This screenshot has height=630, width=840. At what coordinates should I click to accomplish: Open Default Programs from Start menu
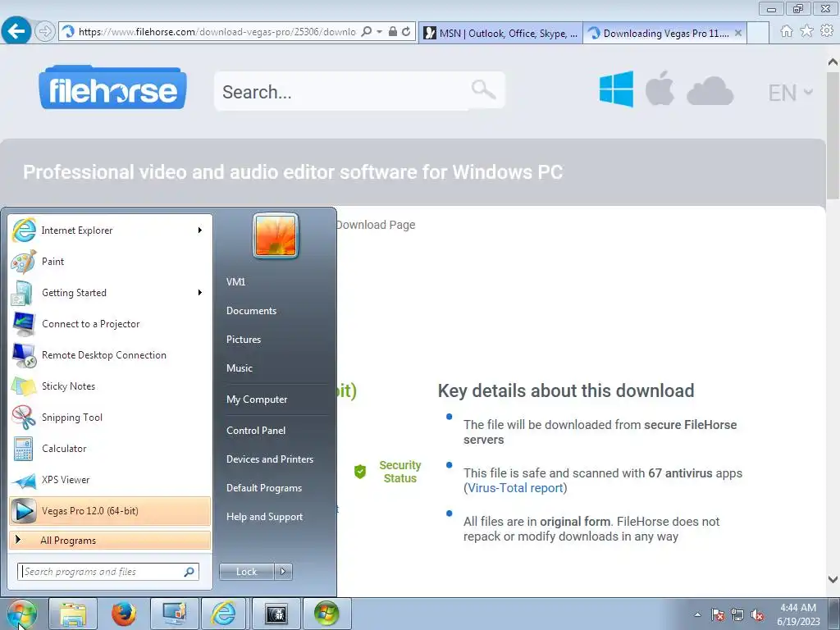(x=264, y=488)
